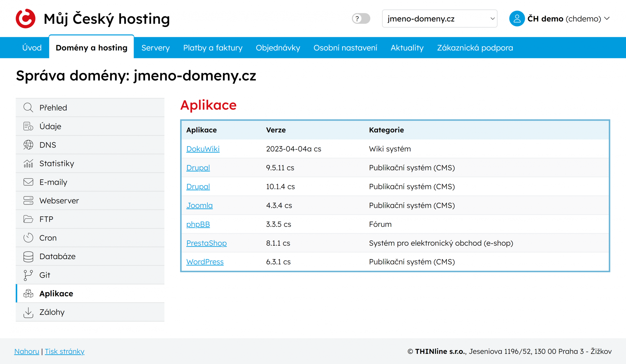This screenshot has width=626, height=364.
Task: Click the FTP folder icon
Action: [x=28, y=219]
